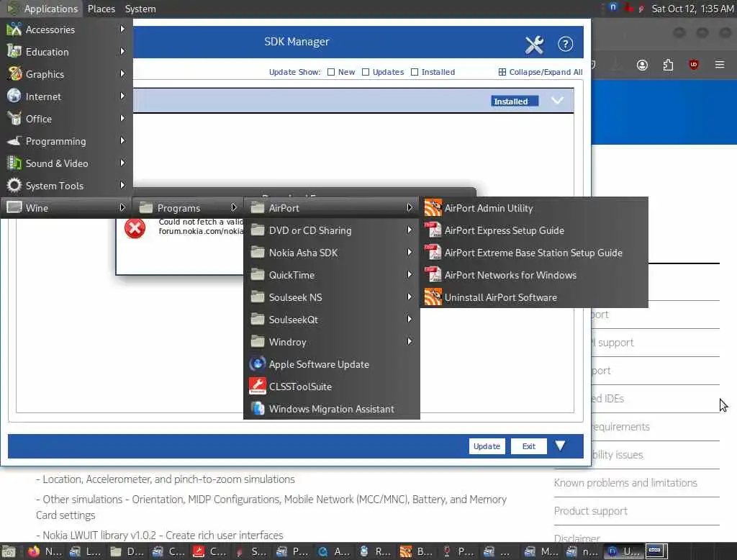Expand the Internet submenu
The image size is (737, 560).
66,96
